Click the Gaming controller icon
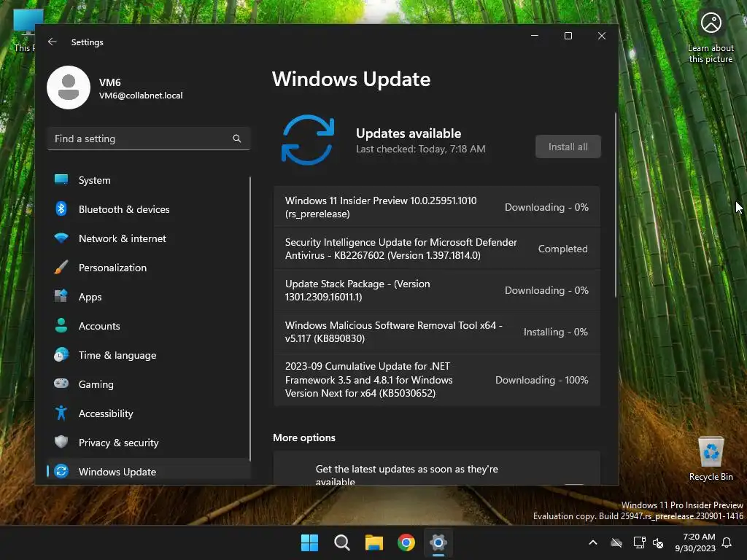This screenshot has width=747, height=560. pos(61,384)
